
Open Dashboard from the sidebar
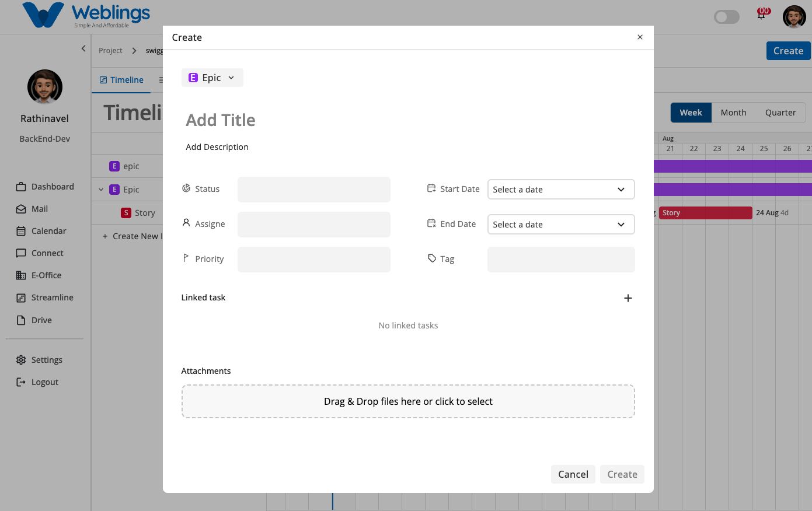tap(46, 187)
